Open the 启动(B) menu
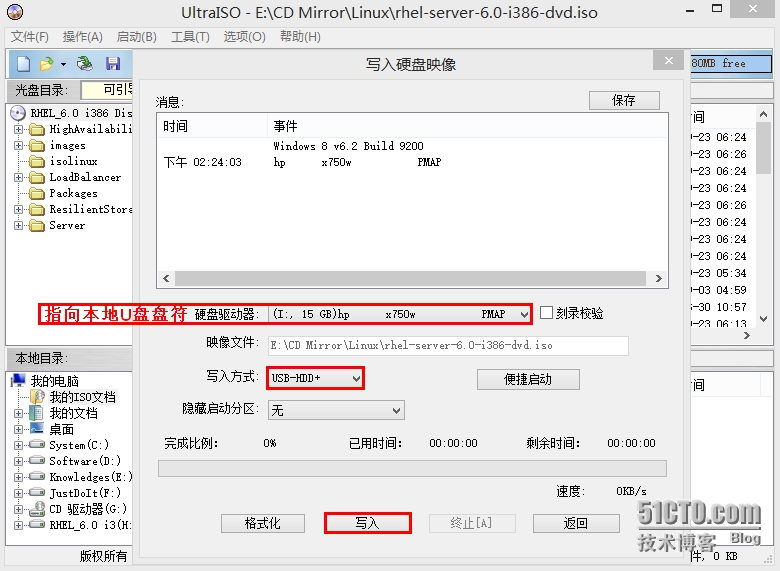The image size is (780, 571). pos(136,37)
